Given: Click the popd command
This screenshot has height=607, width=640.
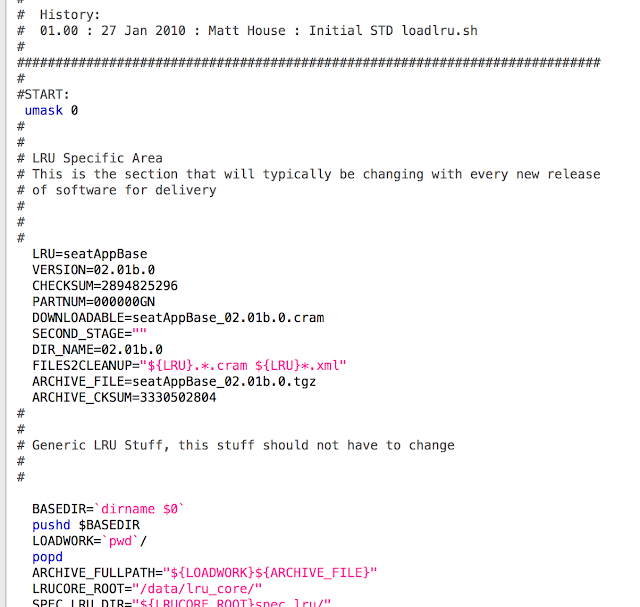Looking at the screenshot, I should click(47, 557).
